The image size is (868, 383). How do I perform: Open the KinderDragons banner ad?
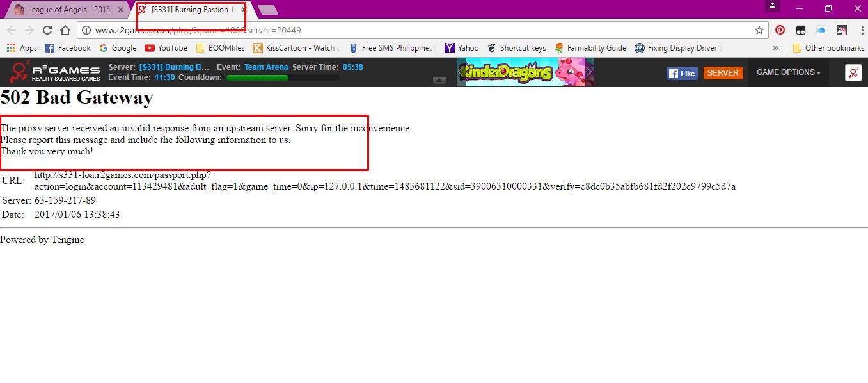525,72
